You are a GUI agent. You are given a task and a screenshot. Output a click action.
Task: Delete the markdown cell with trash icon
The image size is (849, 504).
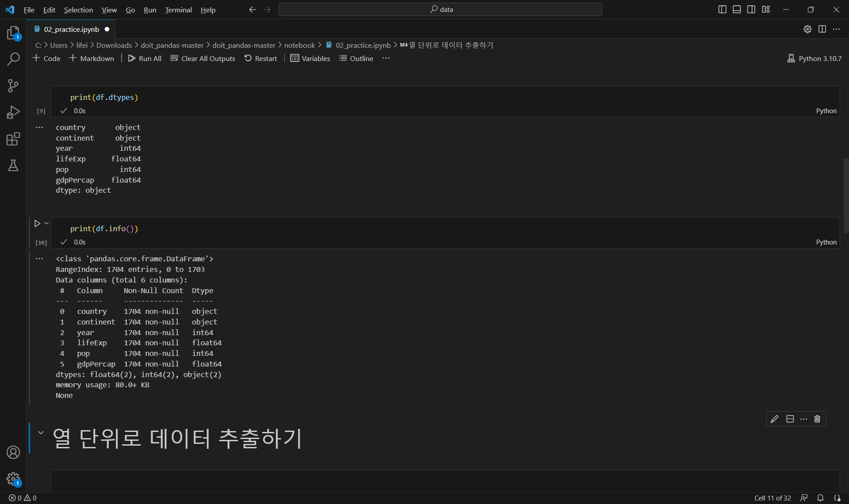pyautogui.click(x=817, y=419)
